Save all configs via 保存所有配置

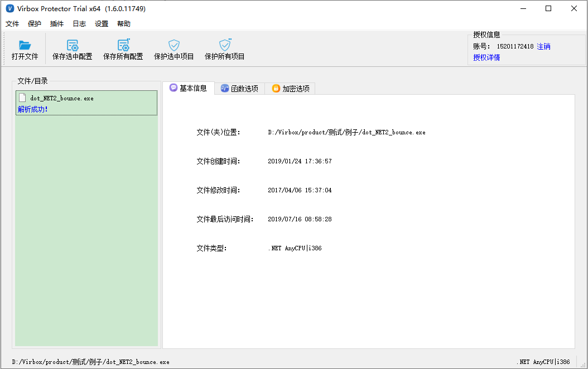click(x=123, y=50)
